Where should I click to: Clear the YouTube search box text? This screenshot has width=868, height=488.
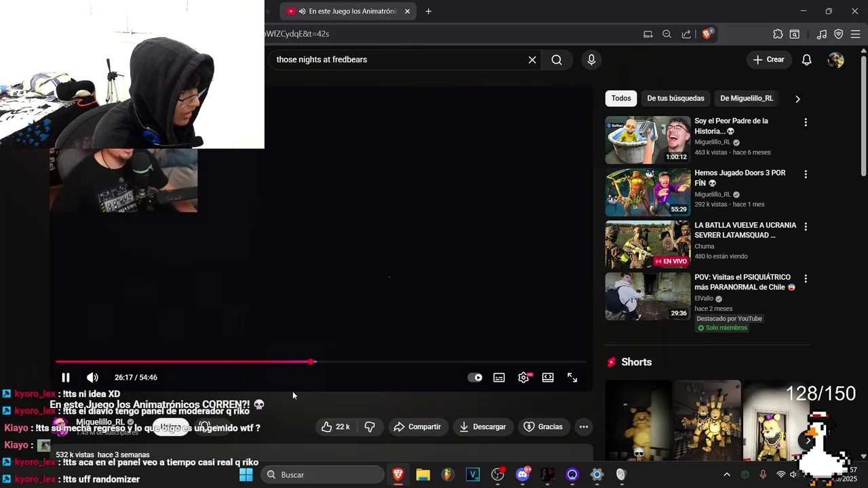[532, 60]
